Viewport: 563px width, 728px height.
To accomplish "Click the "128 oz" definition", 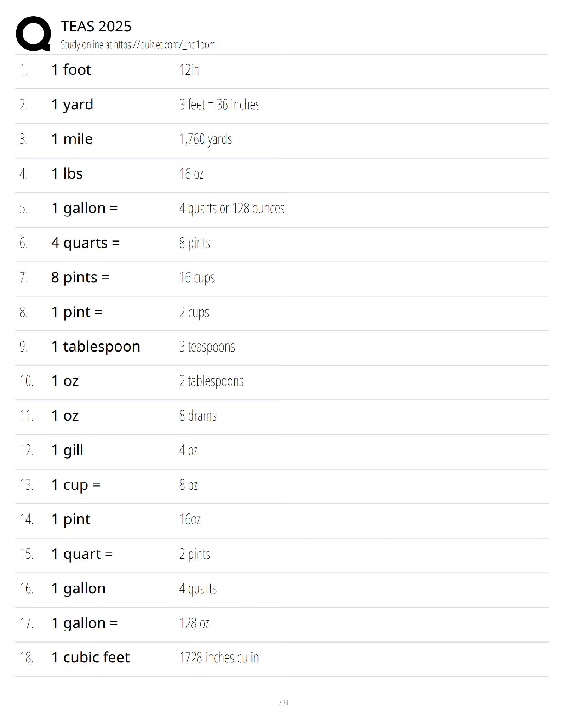I will click(194, 623).
